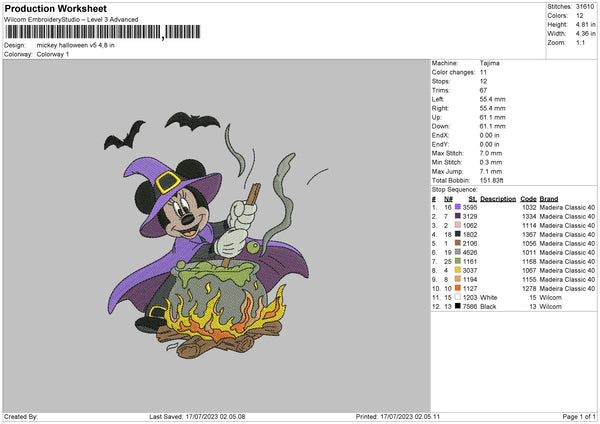This screenshot has width=600, height=424.
Task: Click the purple swatch for stop 1
Action: coord(458,207)
